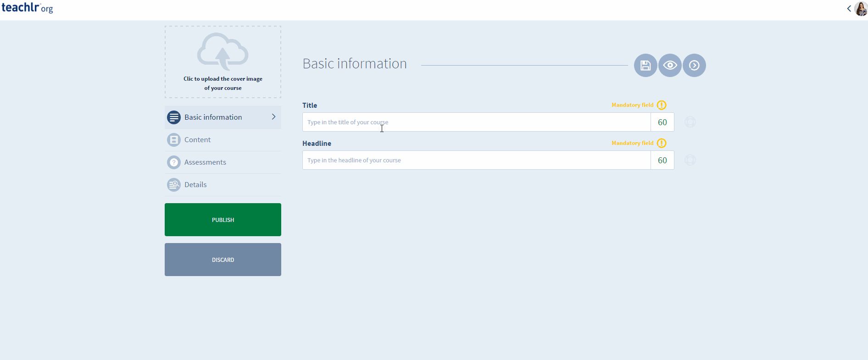Click the Assessments question mark icon

[174, 162]
